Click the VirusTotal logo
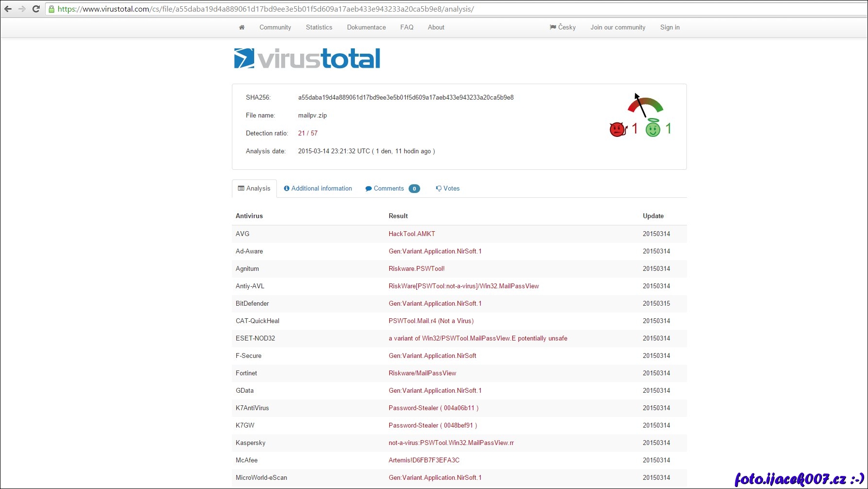The height and width of the screenshot is (489, 868). (307, 59)
